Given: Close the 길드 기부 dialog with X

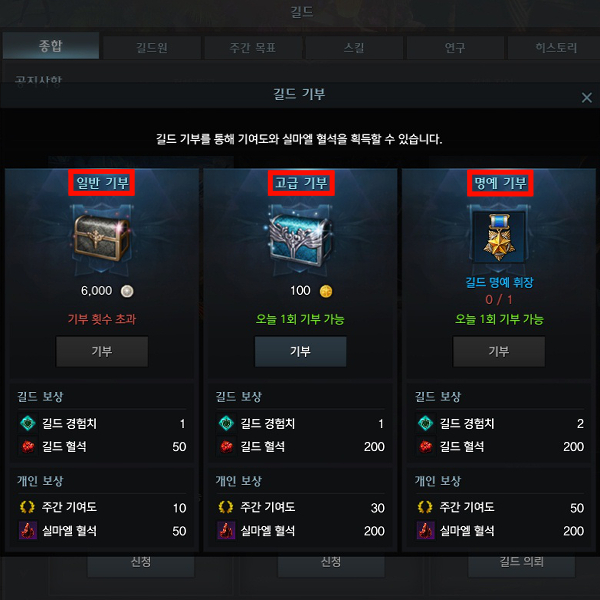Looking at the screenshot, I should click(587, 98).
